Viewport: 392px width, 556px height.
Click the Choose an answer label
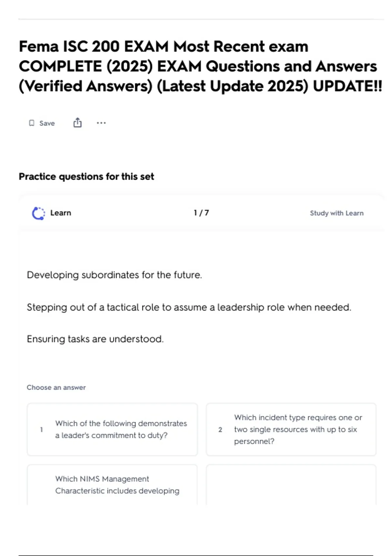(x=56, y=388)
